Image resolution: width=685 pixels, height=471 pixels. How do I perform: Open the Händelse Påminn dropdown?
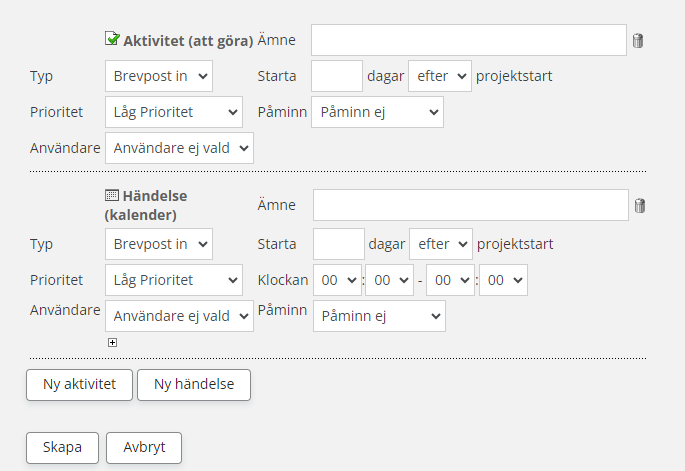click(379, 316)
